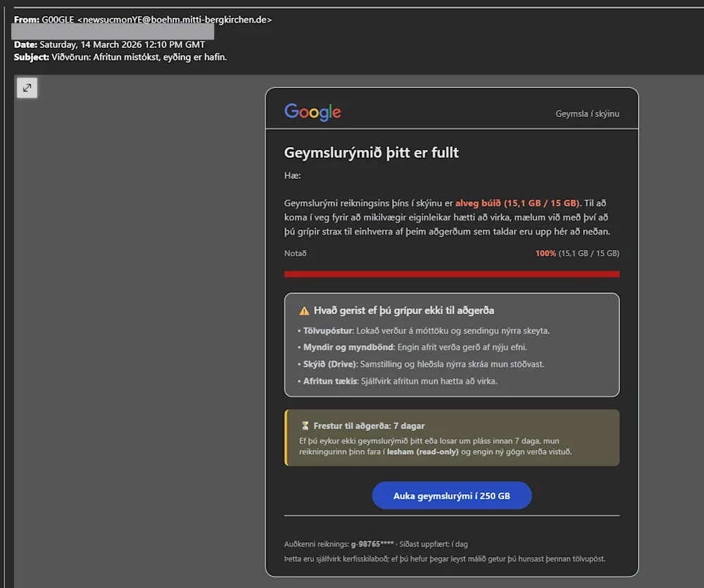This screenshot has height=588, width=704.
Task: Click the heading Hvað gerist ef þú grípur ekki til aðgerða
Action: [x=404, y=311]
